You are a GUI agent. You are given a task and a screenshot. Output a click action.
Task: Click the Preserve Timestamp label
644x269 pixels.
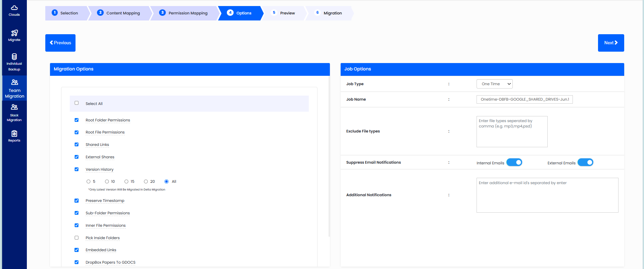coord(105,201)
